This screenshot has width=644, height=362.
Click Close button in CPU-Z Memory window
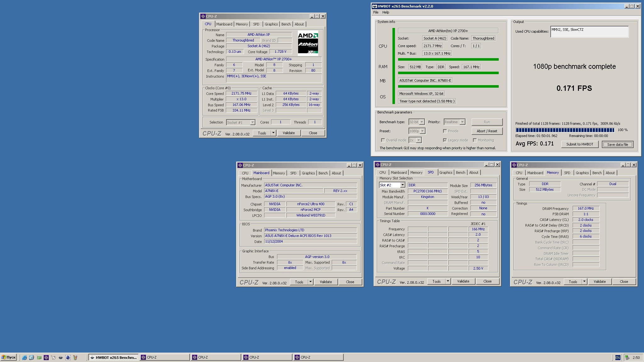pos(624,282)
